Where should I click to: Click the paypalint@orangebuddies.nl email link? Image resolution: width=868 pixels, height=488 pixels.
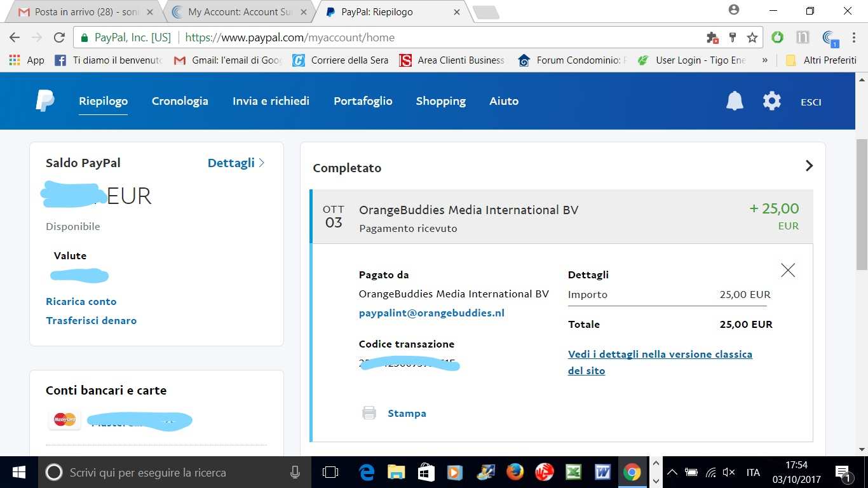[431, 313]
